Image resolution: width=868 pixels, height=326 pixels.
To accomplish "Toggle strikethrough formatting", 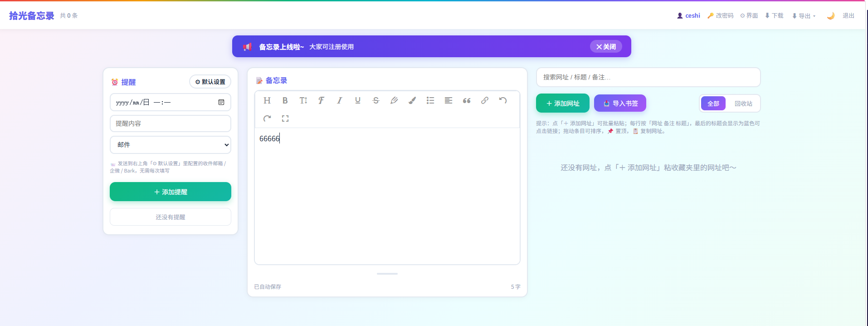I will click(x=376, y=100).
